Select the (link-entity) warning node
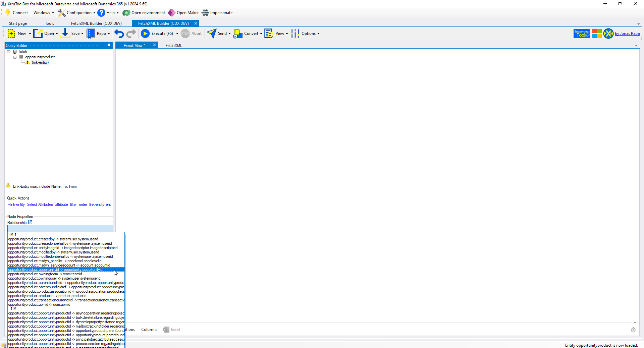 point(40,62)
